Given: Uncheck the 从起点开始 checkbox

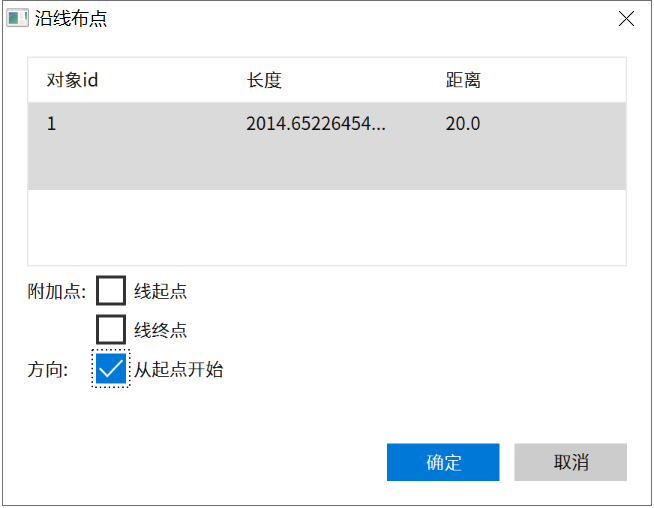Looking at the screenshot, I should 111,369.
